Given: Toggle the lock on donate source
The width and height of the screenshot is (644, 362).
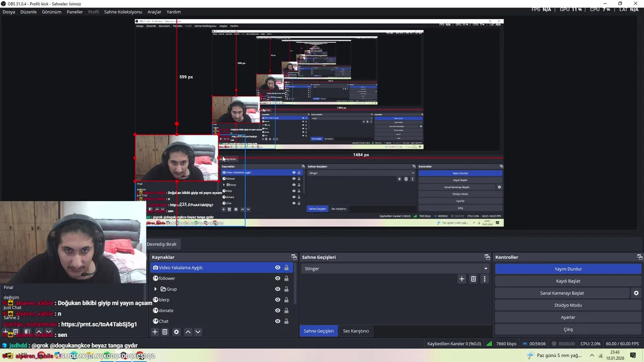Looking at the screenshot, I should click(286, 310).
